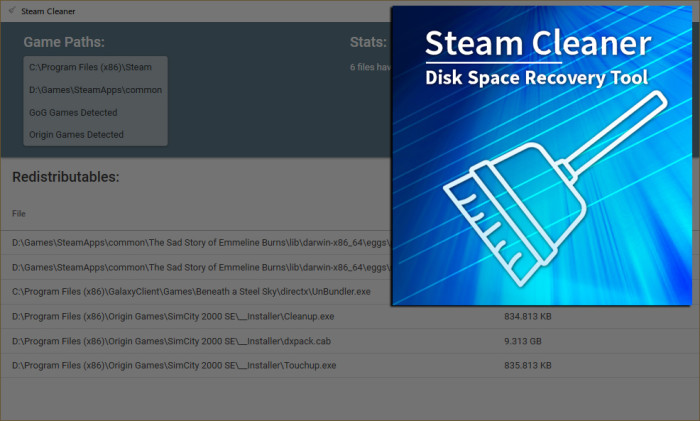
Task: Select the SimCity 2000 SE dxpack.cab row
Action: (350, 341)
